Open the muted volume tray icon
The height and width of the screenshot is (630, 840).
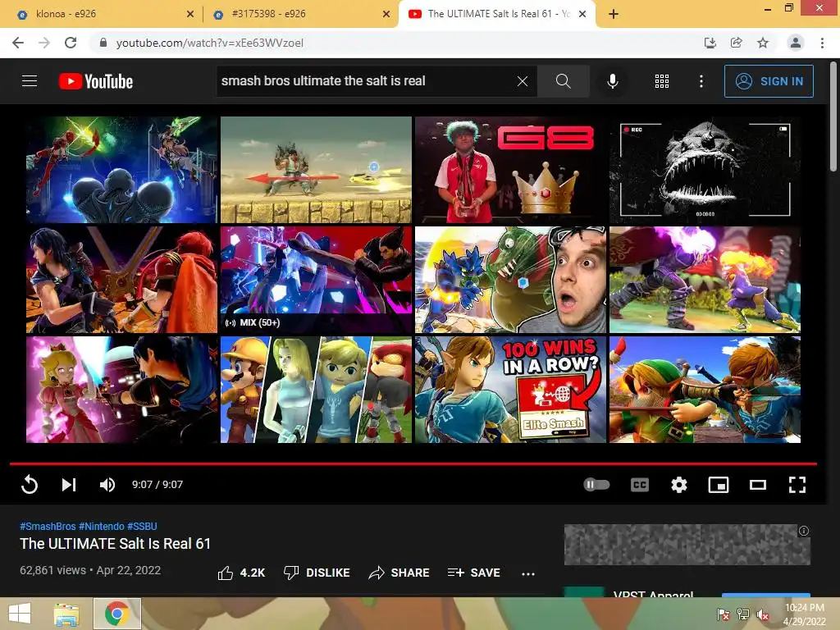763,614
